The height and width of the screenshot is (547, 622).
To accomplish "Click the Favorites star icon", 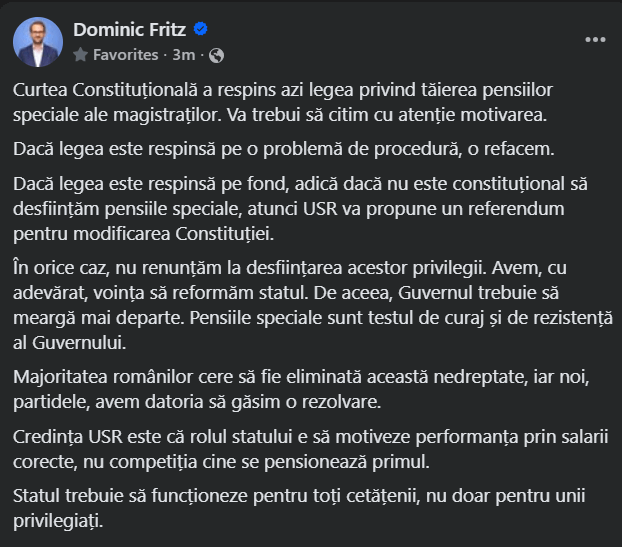I will pos(81,55).
